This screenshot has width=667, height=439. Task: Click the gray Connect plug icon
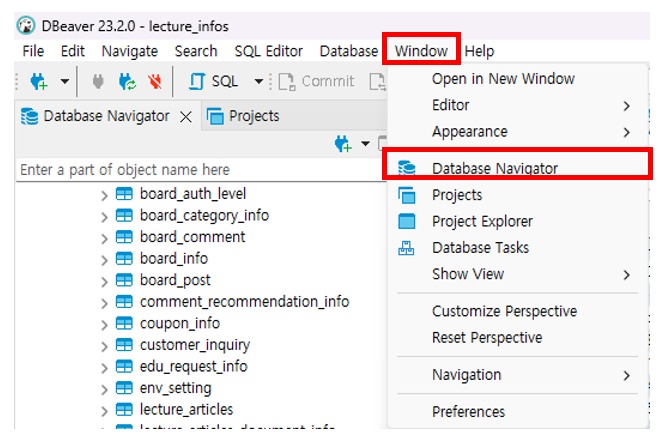coord(98,81)
